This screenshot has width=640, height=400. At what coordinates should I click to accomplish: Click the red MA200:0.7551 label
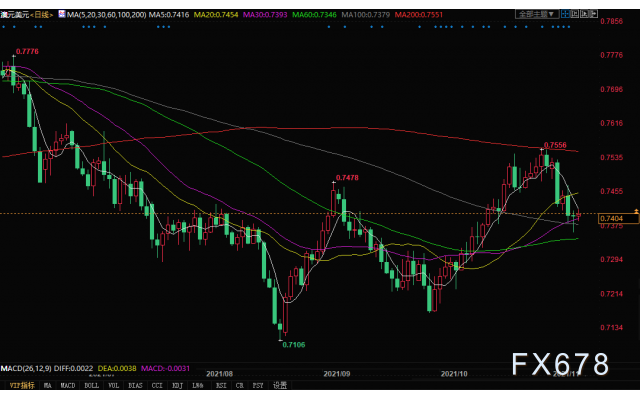coord(419,15)
